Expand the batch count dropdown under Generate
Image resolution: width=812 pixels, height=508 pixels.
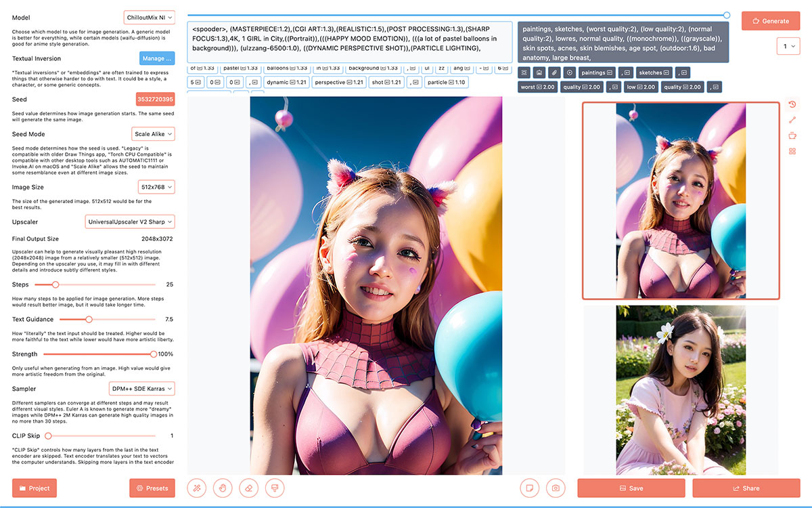click(x=788, y=46)
